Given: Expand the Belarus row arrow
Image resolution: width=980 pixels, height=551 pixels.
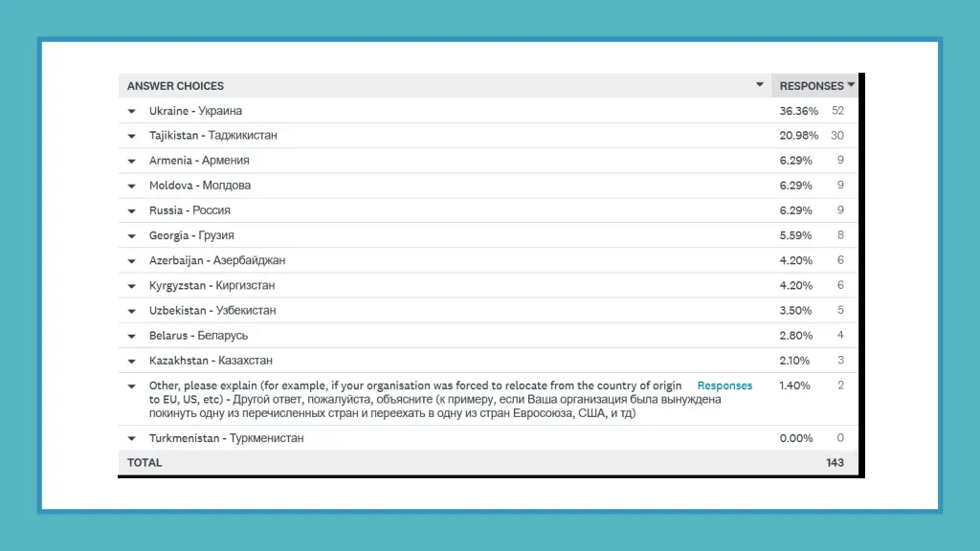Looking at the screenshot, I should (x=132, y=336).
